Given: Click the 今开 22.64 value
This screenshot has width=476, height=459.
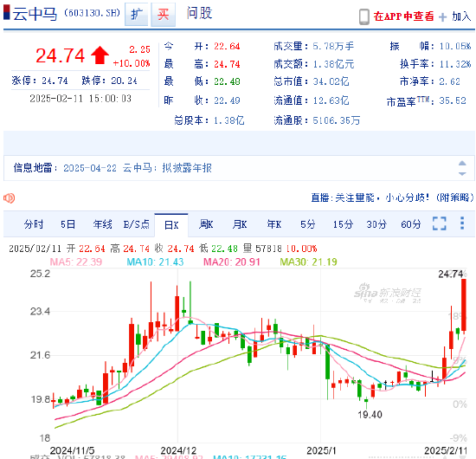Looking at the screenshot, I should click(x=227, y=47).
